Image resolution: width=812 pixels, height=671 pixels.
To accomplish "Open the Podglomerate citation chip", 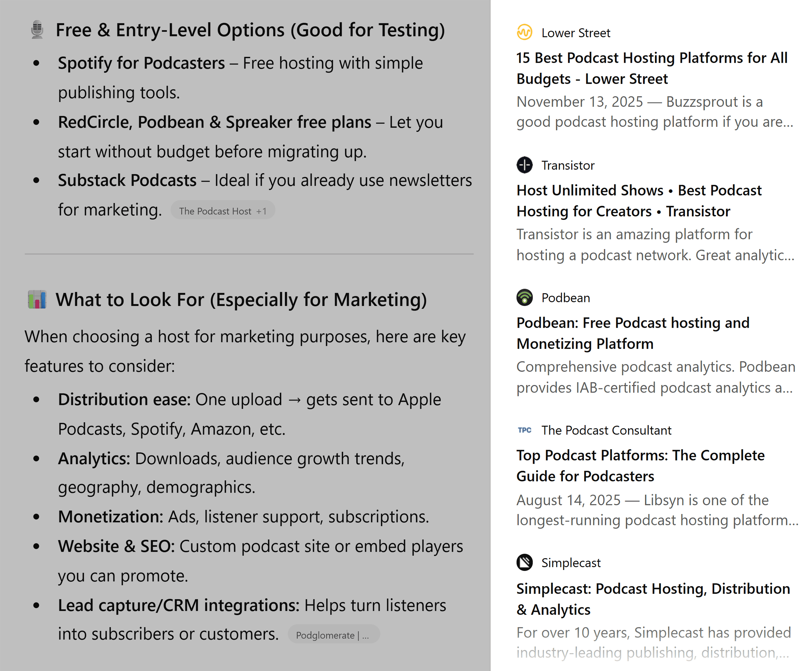I will [x=333, y=635].
